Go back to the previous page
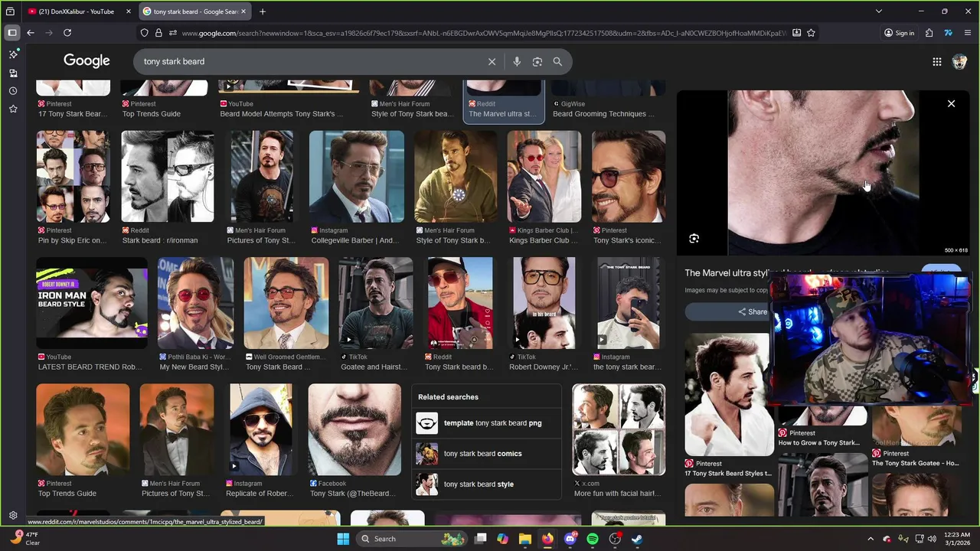 (31, 33)
